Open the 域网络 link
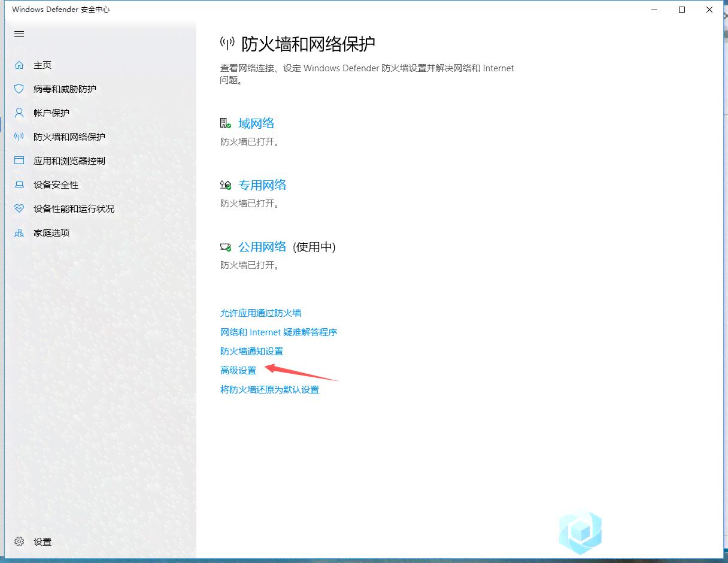The height and width of the screenshot is (563, 728). click(256, 123)
